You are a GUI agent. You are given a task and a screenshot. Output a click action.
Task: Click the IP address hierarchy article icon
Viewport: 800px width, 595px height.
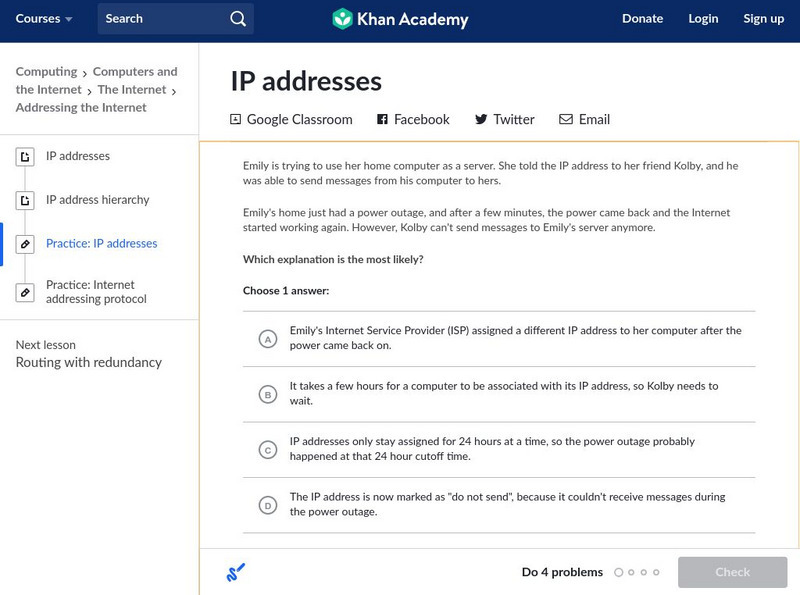pos(26,200)
